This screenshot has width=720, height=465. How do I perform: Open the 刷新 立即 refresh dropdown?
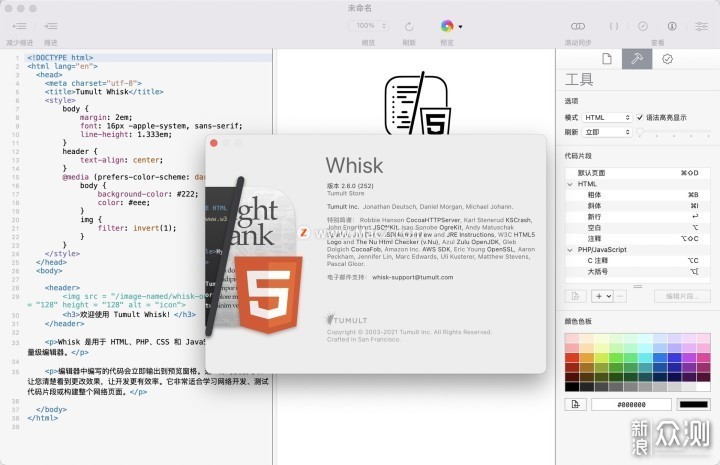click(607, 132)
